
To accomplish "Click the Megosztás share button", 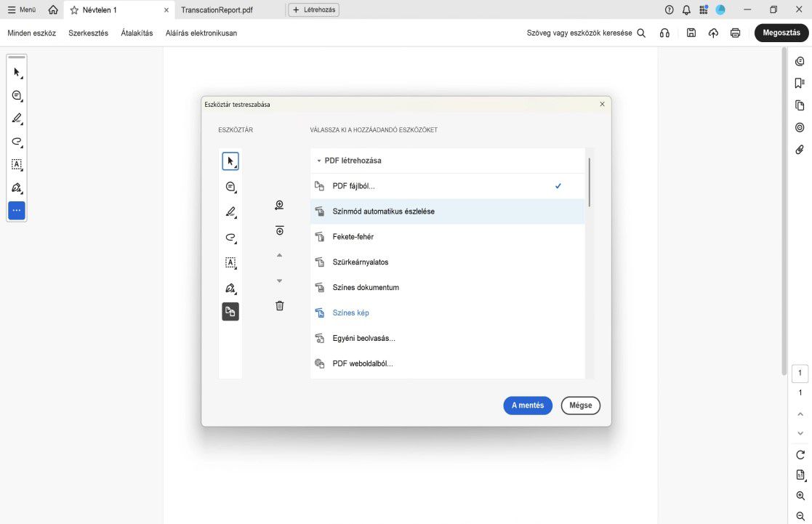I will pyautogui.click(x=781, y=33).
